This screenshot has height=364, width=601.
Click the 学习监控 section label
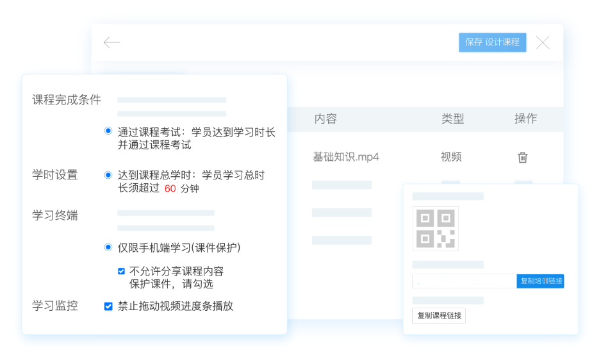click(55, 306)
